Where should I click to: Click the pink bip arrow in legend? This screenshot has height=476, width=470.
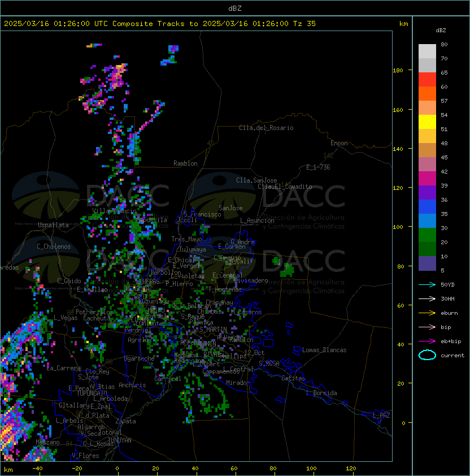427,327
